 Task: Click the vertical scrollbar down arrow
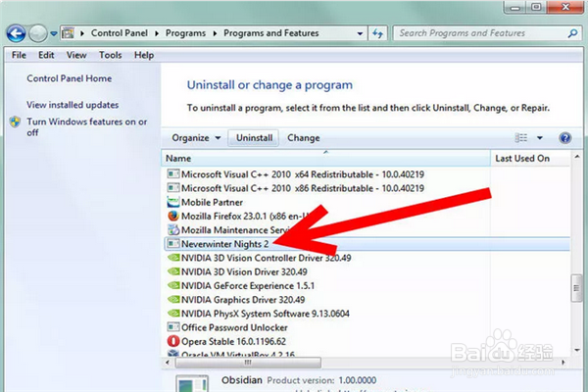click(577, 350)
